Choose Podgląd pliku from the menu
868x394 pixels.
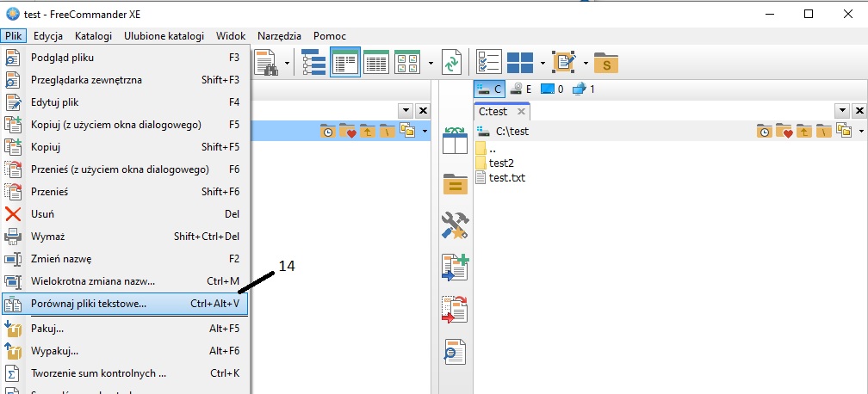[x=125, y=58]
